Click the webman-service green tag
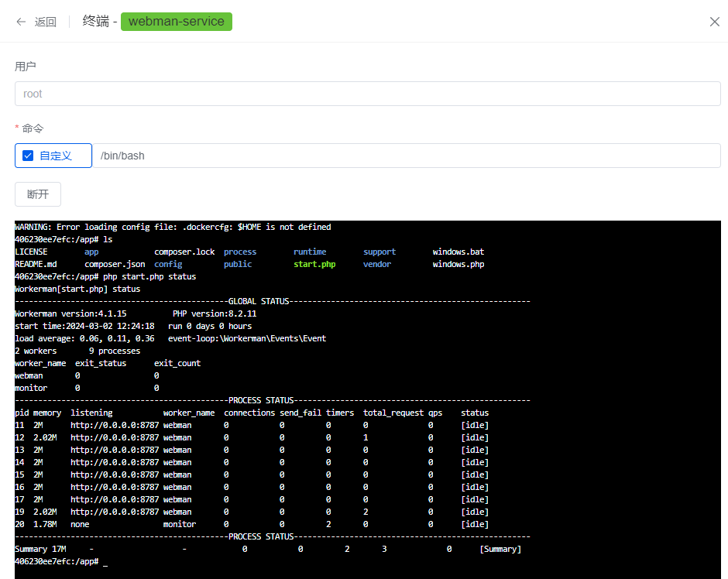This screenshot has height=579, width=728. coord(177,22)
